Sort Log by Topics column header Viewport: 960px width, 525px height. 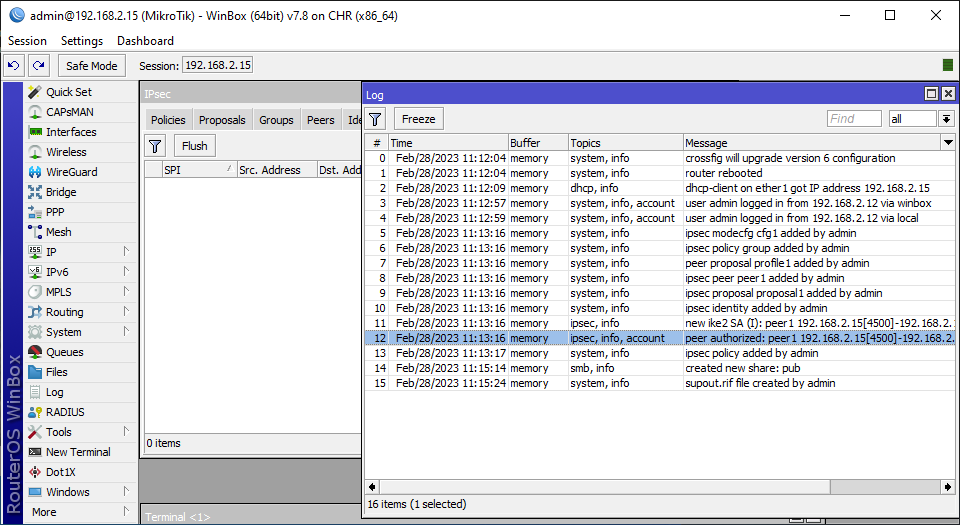click(x=626, y=143)
